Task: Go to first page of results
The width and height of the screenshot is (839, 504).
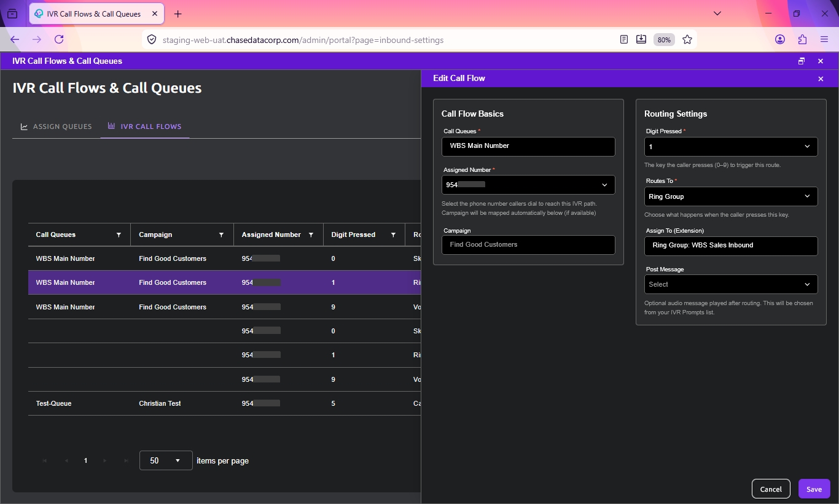Action: 45,460
